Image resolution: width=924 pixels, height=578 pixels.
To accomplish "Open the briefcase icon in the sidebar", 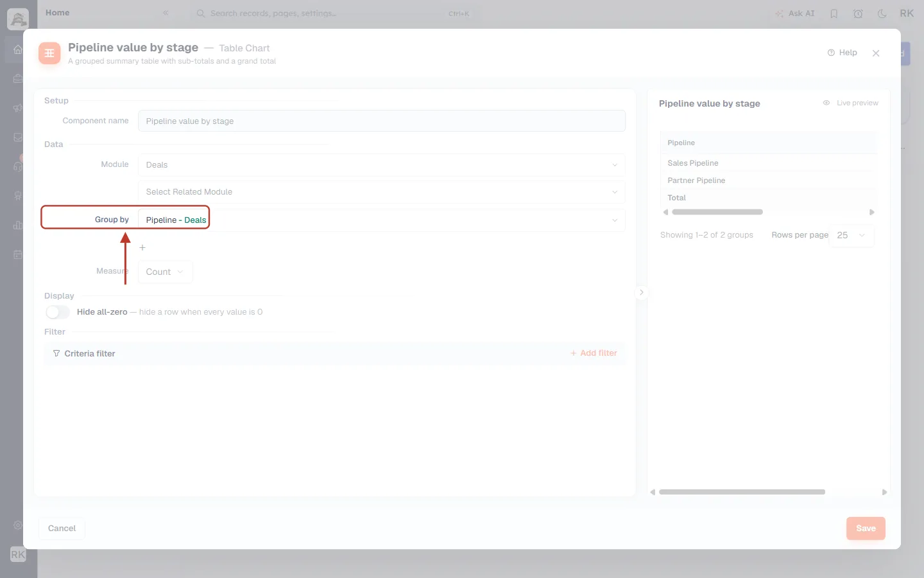I will [x=18, y=78].
